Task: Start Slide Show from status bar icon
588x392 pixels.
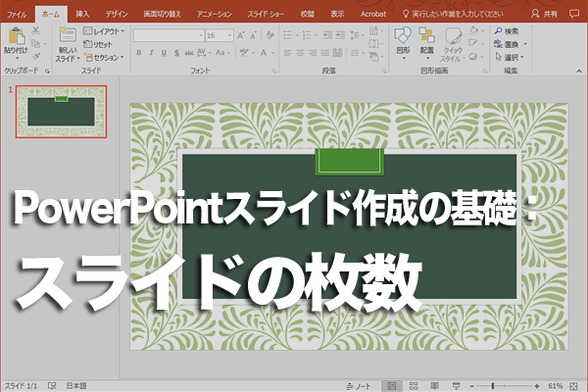Action: click(x=456, y=386)
